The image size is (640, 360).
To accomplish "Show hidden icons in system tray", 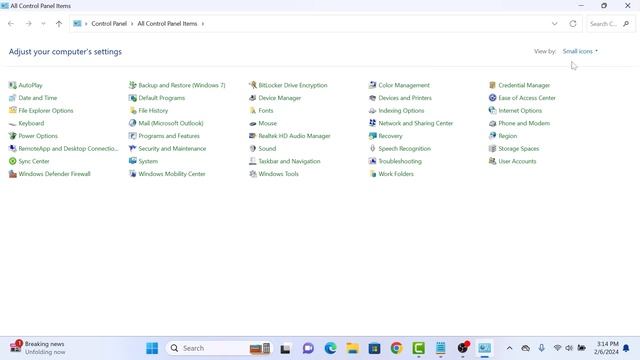I will coord(509,348).
